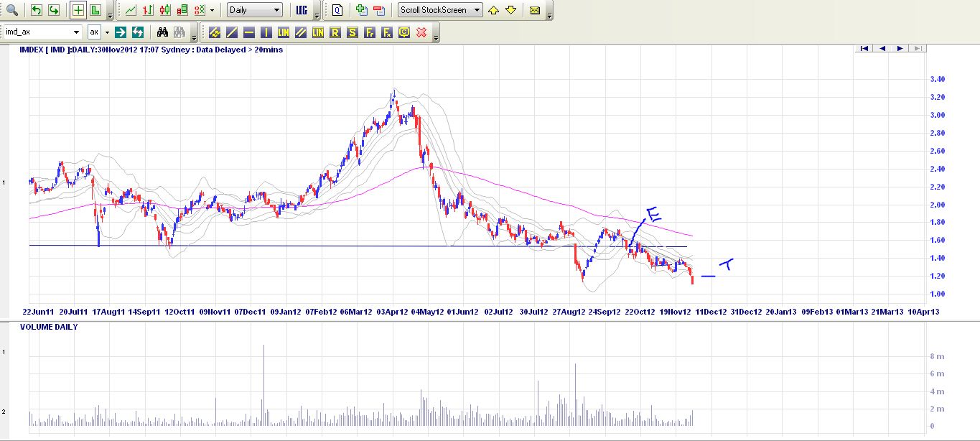Click the quote document Q icon
The image size is (980, 441).
click(337, 10)
